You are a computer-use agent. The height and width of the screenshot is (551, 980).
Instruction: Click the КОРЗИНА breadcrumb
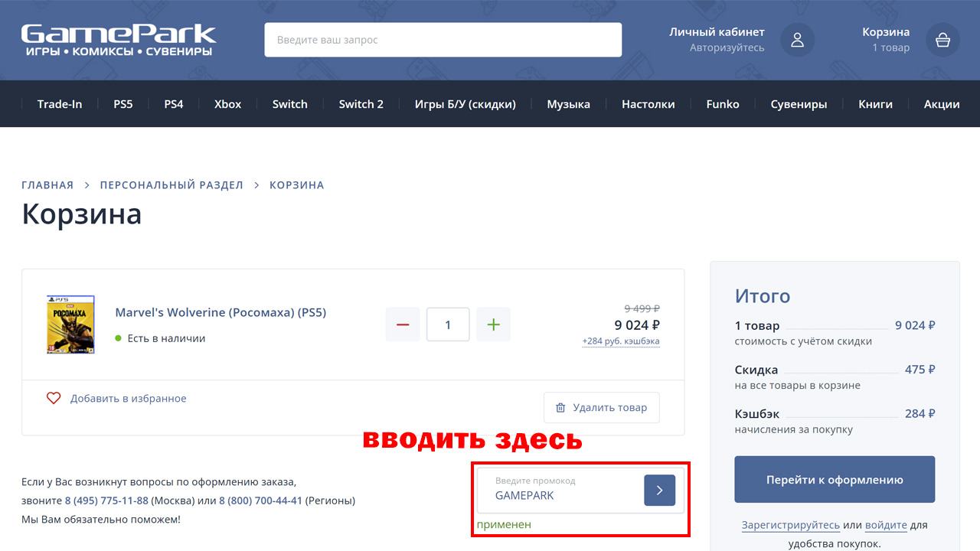tap(297, 185)
